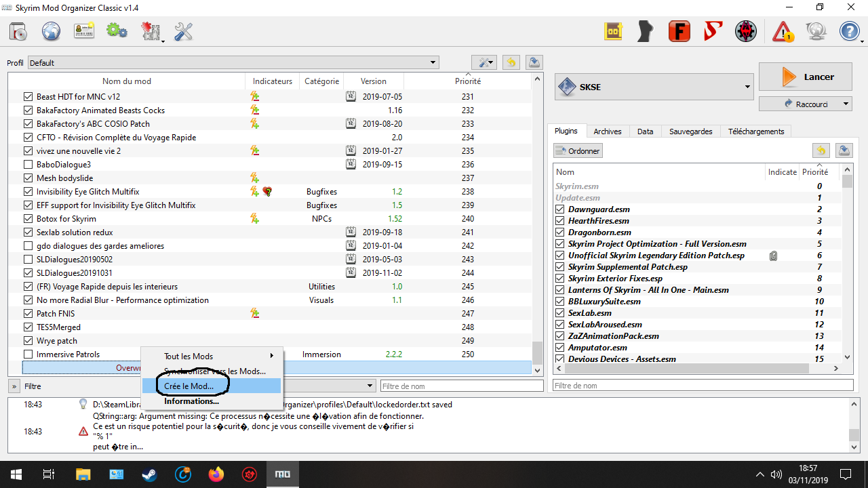This screenshot has height=488, width=868.
Task: Expand the Tout les Mods submenu
Action: pyautogui.click(x=211, y=356)
